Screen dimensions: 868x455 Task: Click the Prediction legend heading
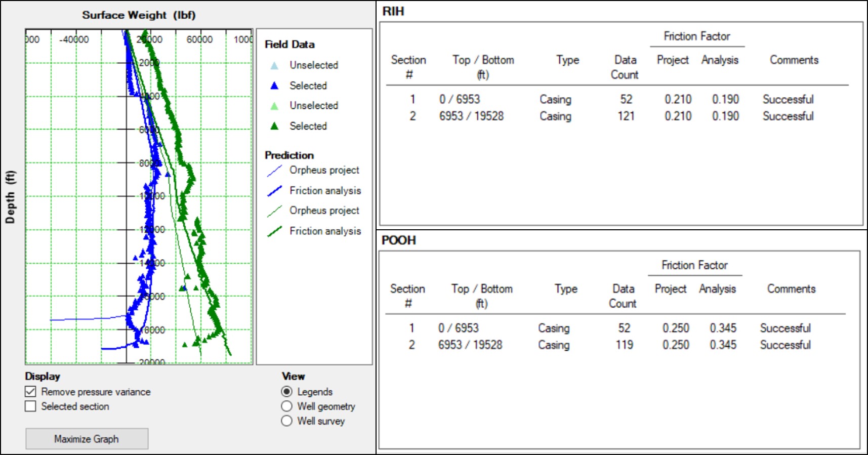pos(289,155)
